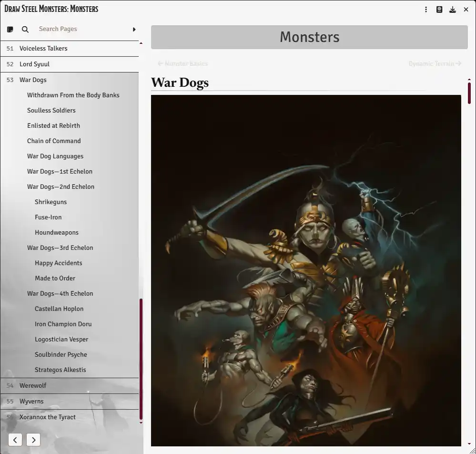Open the three-dot options menu

pyautogui.click(x=426, y=9)
